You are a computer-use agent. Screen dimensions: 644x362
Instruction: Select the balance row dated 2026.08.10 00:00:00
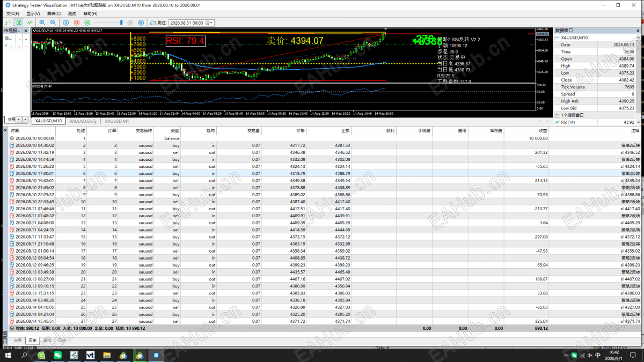click(x=325, y=138)
